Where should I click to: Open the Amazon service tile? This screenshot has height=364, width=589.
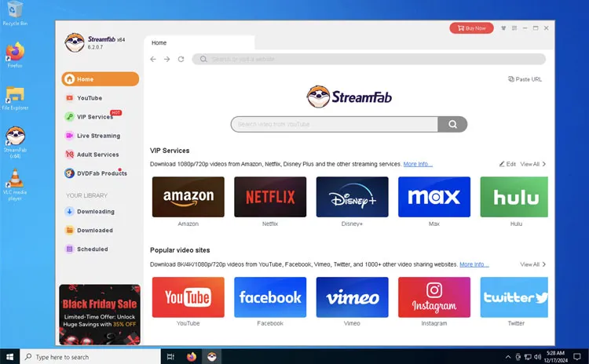pyautogui.click(x=188, y=197)
